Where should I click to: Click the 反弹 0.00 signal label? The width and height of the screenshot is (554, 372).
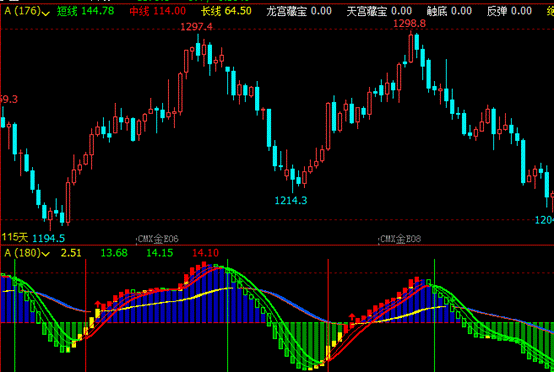coord(509,11)
